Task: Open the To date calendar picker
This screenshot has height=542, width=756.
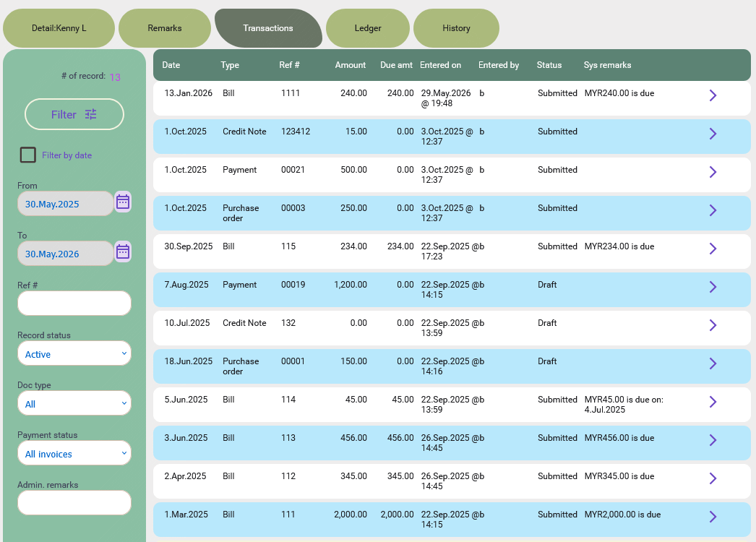Action: click(x=123, y=251)
